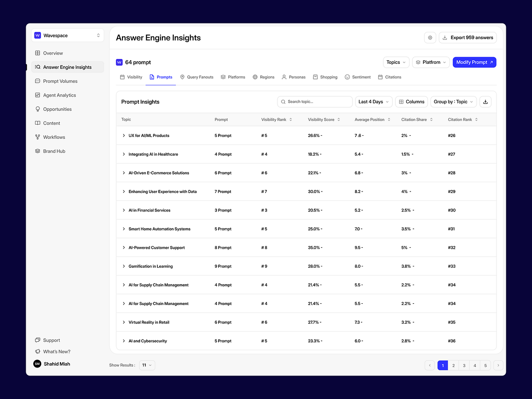This screenshot has height=399, width=532.
Task: Click the next page arrow in pagination
Action: 498,365
